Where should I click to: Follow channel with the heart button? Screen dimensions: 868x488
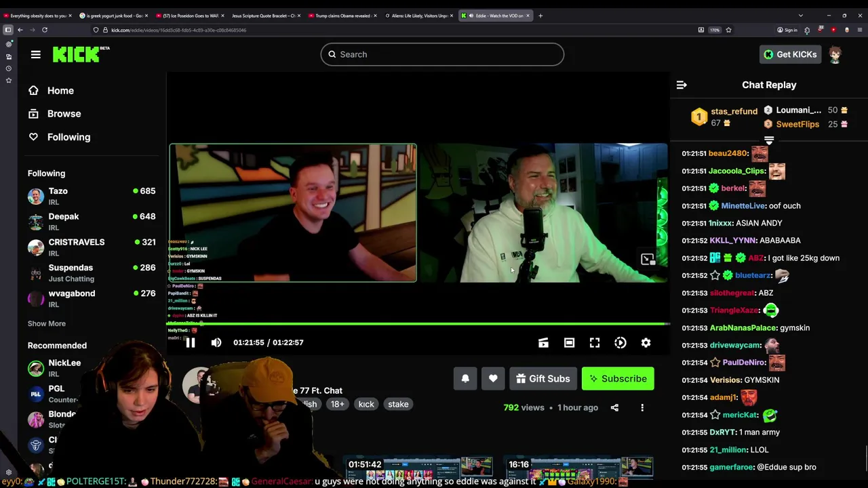coord(493,379)
